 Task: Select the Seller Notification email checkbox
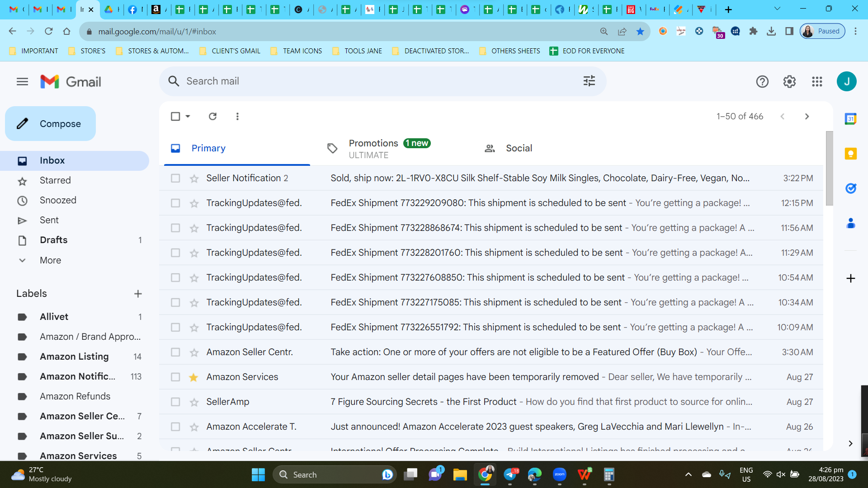[175, 178]
